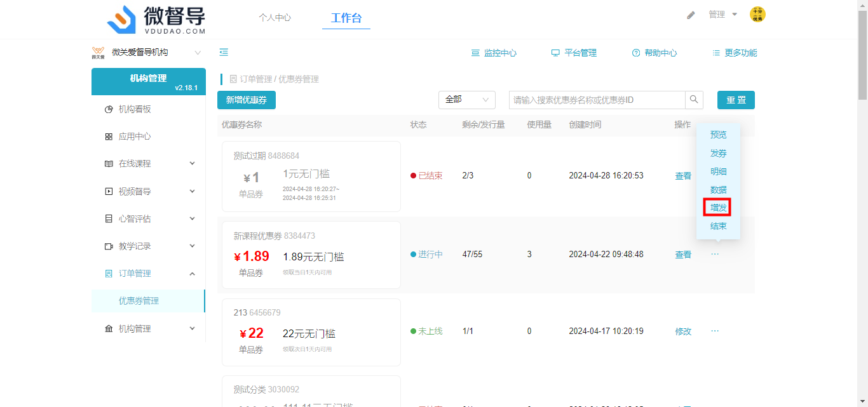868x407 pixels.
Task: Click 修改 for coupon 213
Action: point(683,331)
